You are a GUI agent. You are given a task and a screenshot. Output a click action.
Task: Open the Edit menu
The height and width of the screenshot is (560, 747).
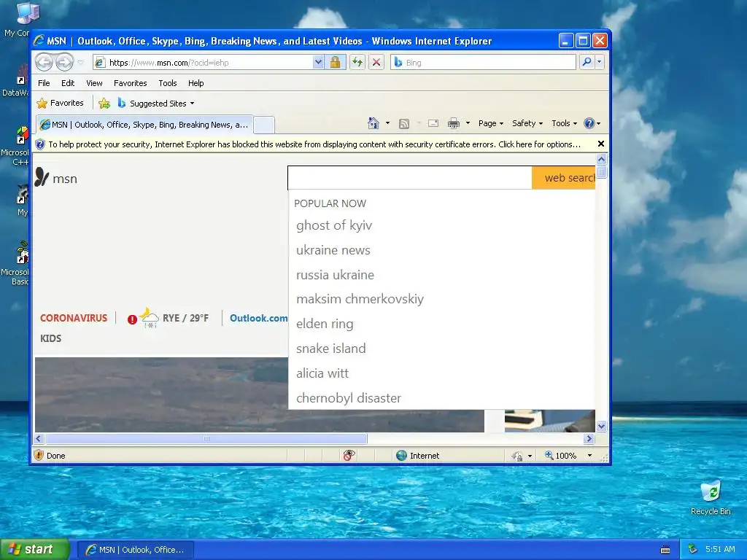click(x=68, y=83)
